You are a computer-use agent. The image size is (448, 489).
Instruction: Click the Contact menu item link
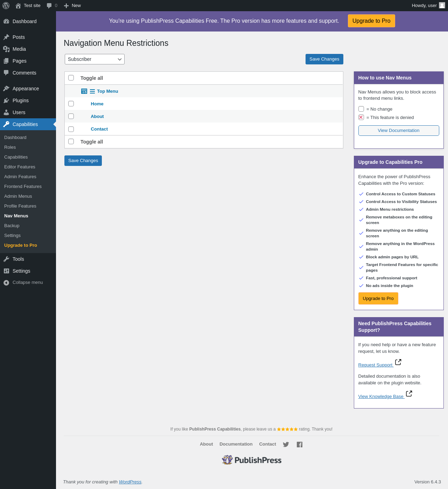tap(99, 129)
